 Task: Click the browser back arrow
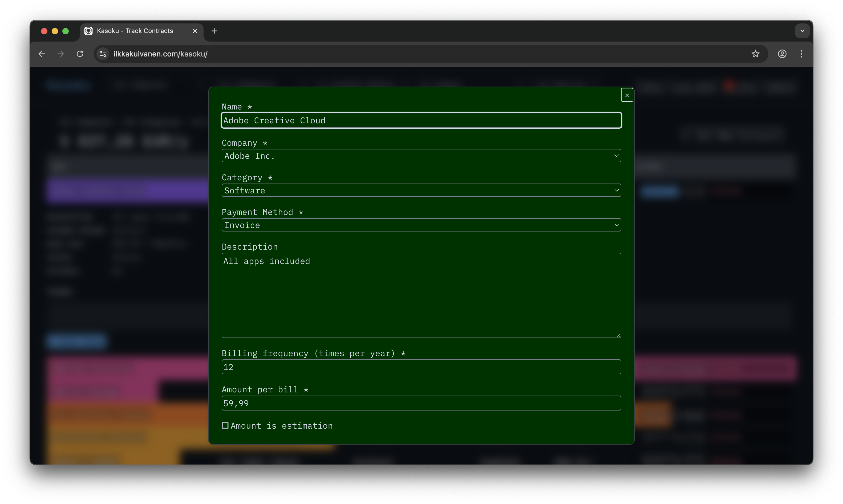[x=42, y=54]
